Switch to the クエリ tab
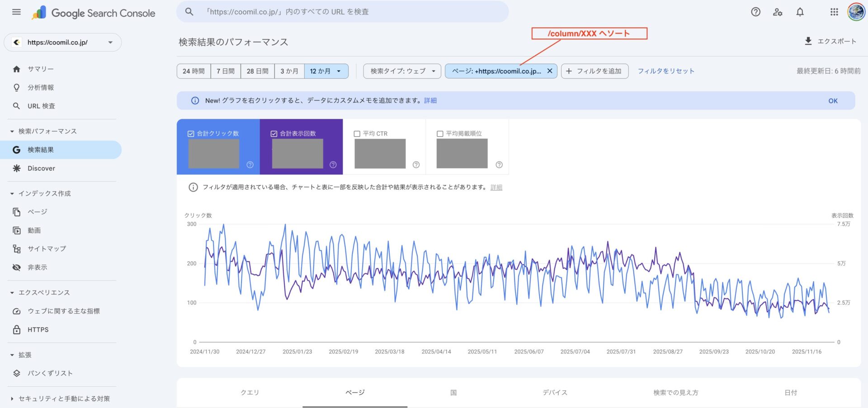Viewport: 868px width, 408px height. point(250,393)
